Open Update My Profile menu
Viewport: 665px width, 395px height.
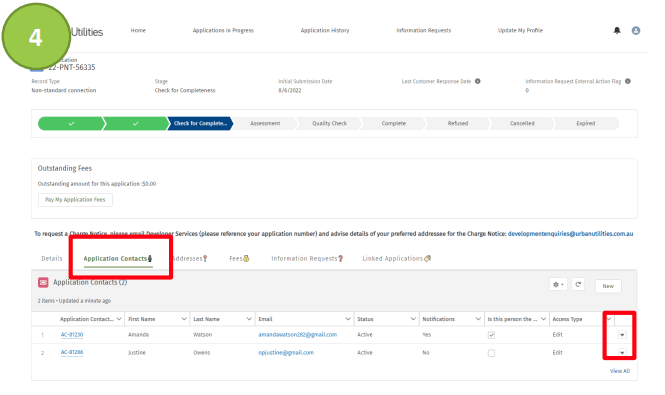pos(520,31)
